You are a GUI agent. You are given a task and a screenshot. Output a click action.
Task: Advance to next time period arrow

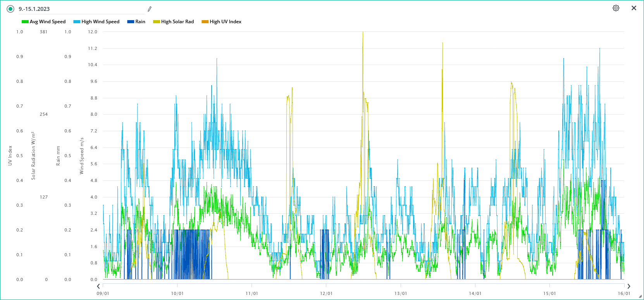pos(629,286)
